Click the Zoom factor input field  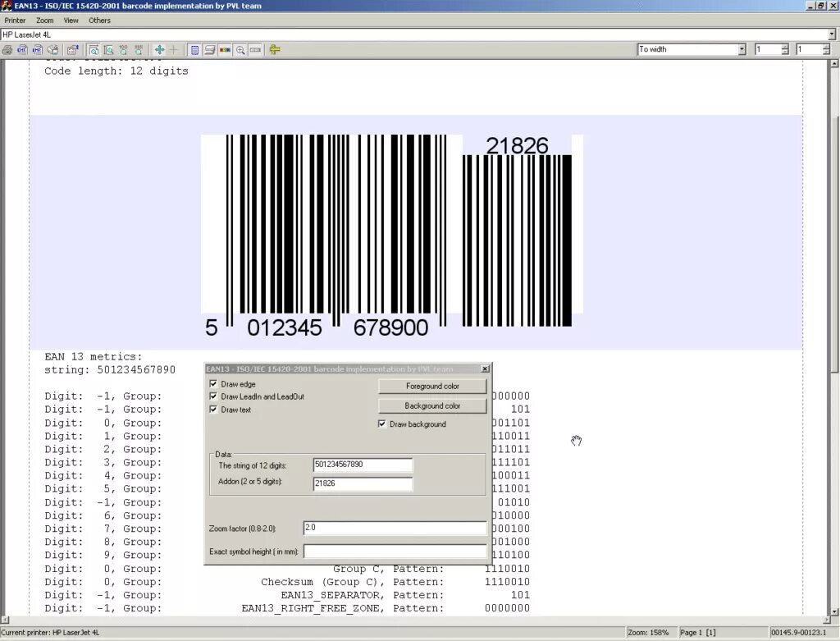click(395, 528)
